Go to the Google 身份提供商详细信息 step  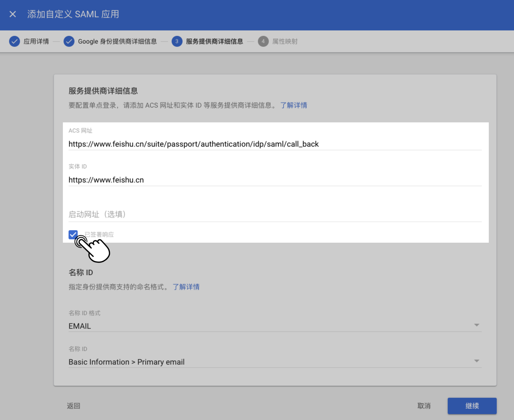pyautogui.click(x=117, y=41)
